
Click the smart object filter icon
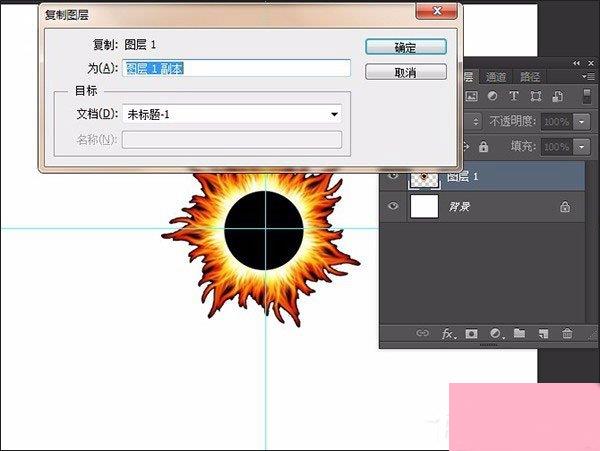pos(557,96)
